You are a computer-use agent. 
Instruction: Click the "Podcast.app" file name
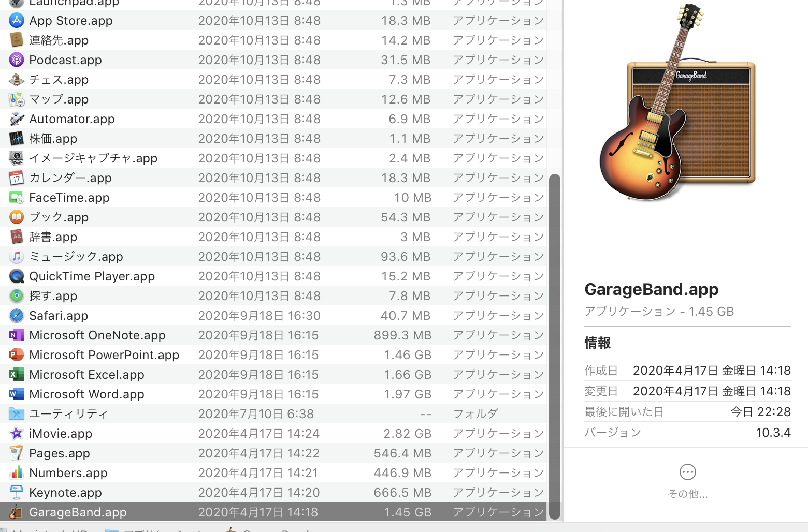65,60
